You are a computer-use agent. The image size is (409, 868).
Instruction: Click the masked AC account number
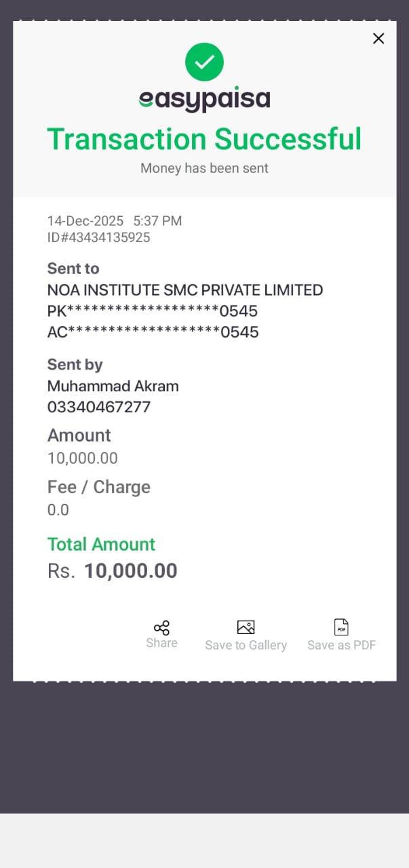153,332
